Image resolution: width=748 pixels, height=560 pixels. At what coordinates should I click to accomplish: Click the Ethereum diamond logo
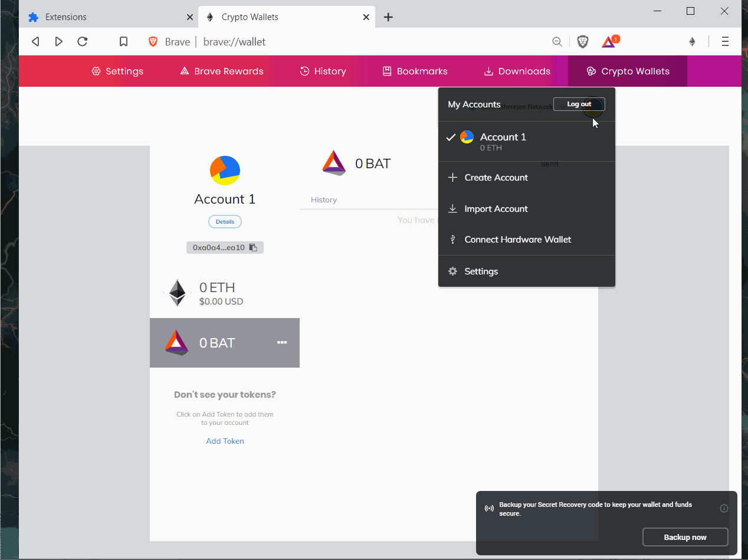coord(177,293)
